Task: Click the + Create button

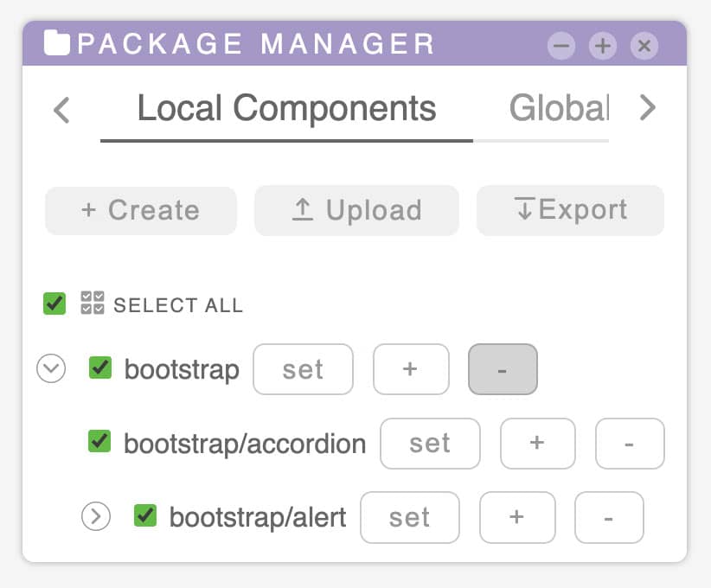Action: tap(141, 210)
